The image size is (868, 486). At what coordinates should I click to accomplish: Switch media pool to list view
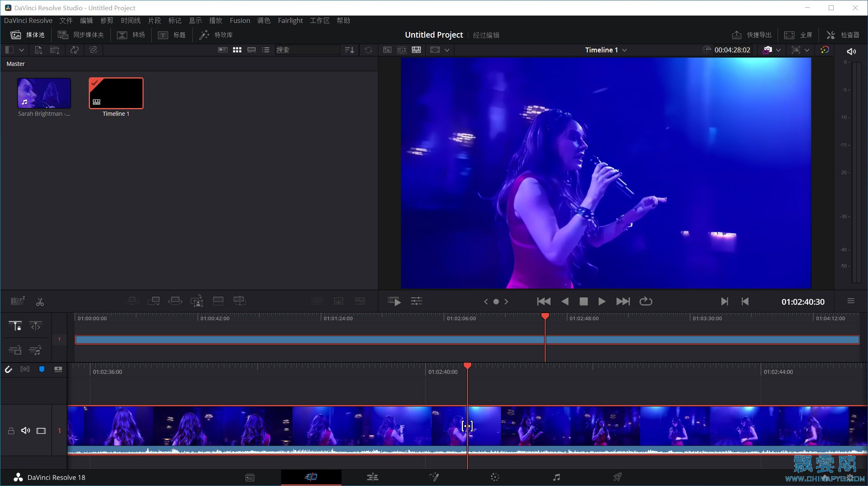click(x=266, y=50)
